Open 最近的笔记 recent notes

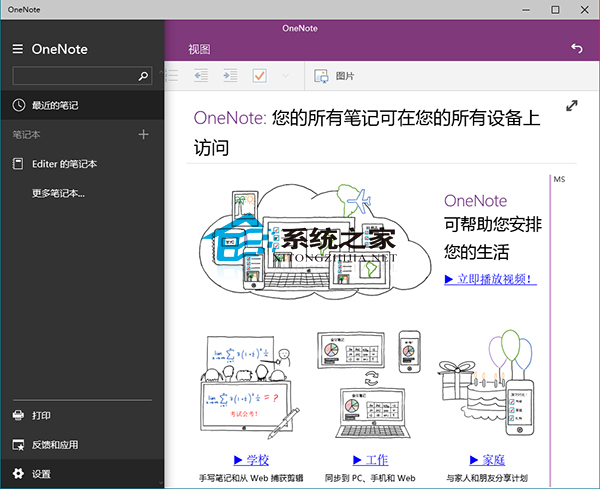pyautogui.click(x=82, y=105)
